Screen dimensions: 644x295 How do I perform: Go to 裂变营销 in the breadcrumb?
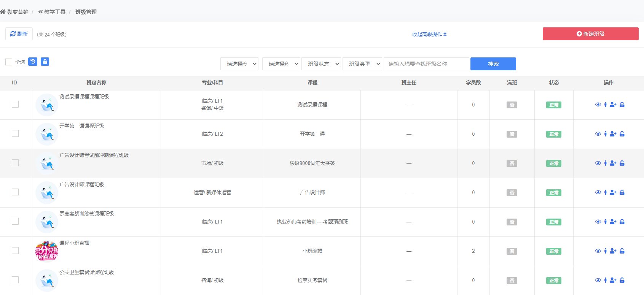click(x=18, y=12)
